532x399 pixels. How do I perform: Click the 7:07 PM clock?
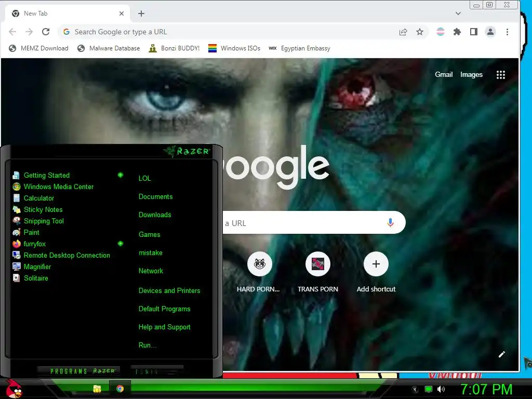point(486,390)
